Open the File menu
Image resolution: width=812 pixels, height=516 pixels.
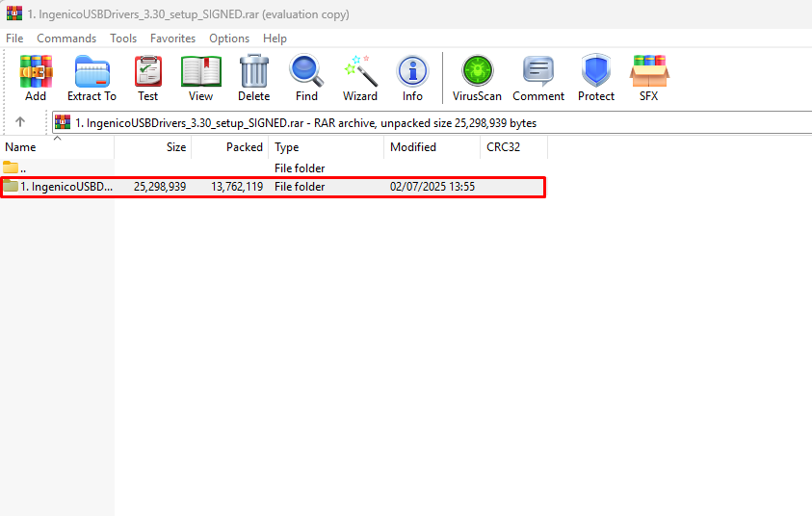(x=14, y=39)
